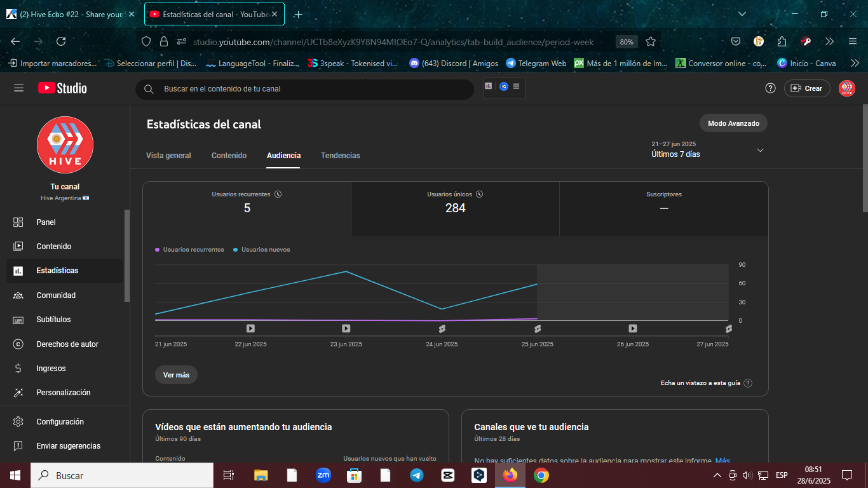Open Derechos de autor in the sidebar
This screenshot has height=488, width=868.
pos(65,344)
